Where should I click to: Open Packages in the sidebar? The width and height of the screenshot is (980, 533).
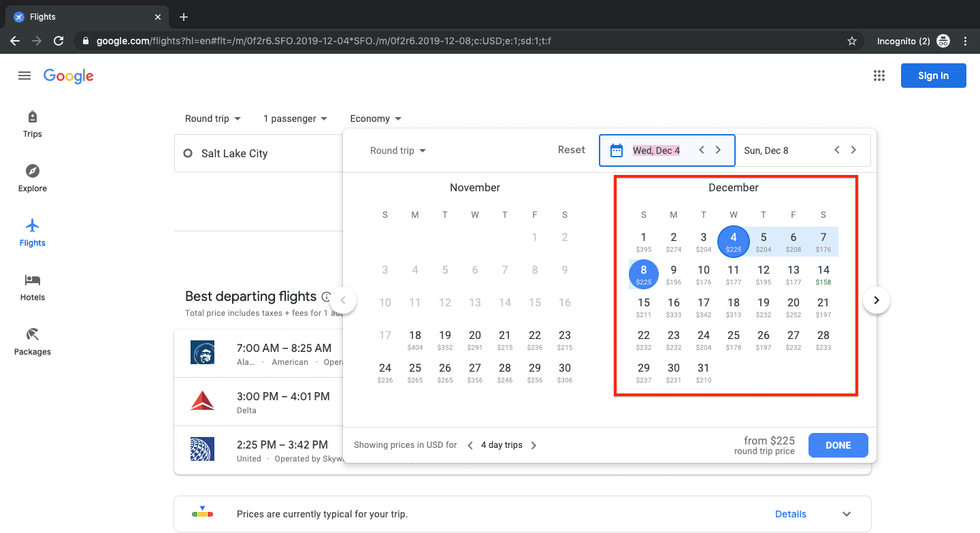[x=33, y=342]
